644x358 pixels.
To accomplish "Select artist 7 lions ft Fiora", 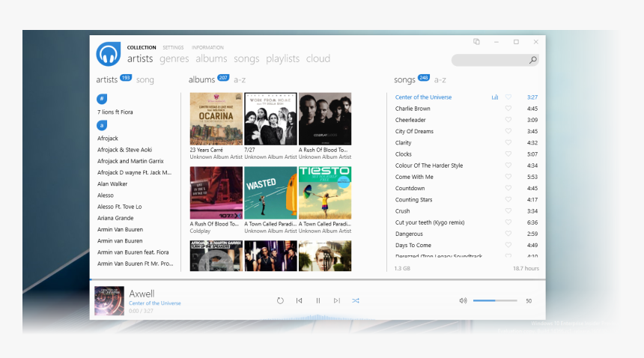I will click(115, 112).
